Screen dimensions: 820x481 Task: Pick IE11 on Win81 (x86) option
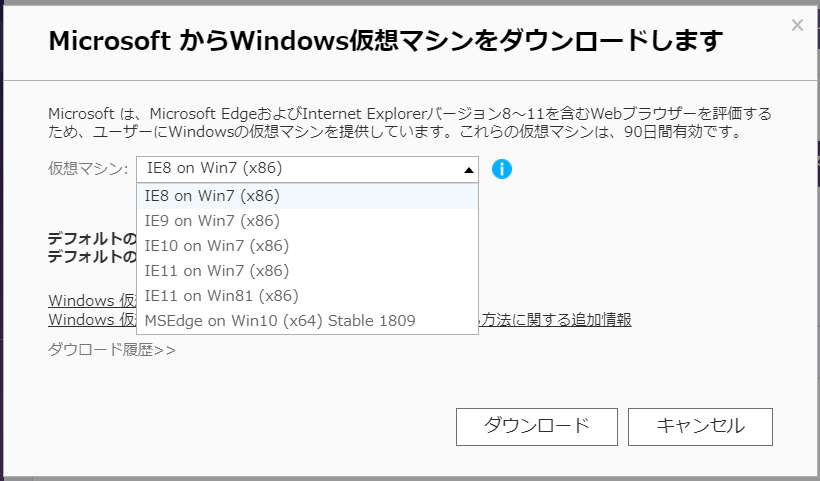tap(307, 296)
